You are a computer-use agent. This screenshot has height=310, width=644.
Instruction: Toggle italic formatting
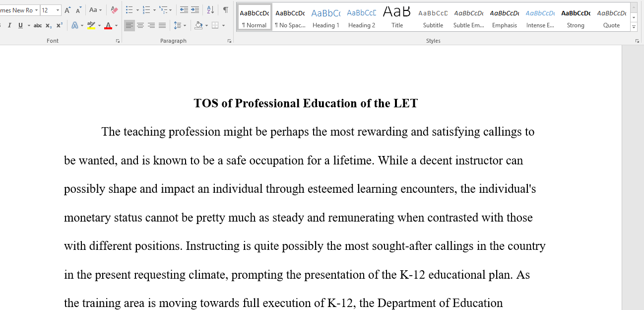(9, 25)
